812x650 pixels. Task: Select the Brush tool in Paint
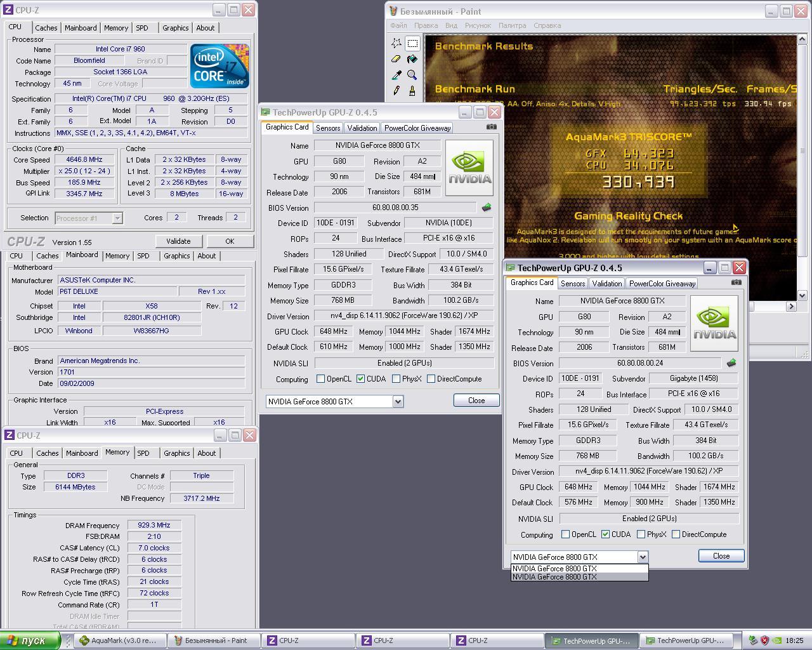[412, 91]
